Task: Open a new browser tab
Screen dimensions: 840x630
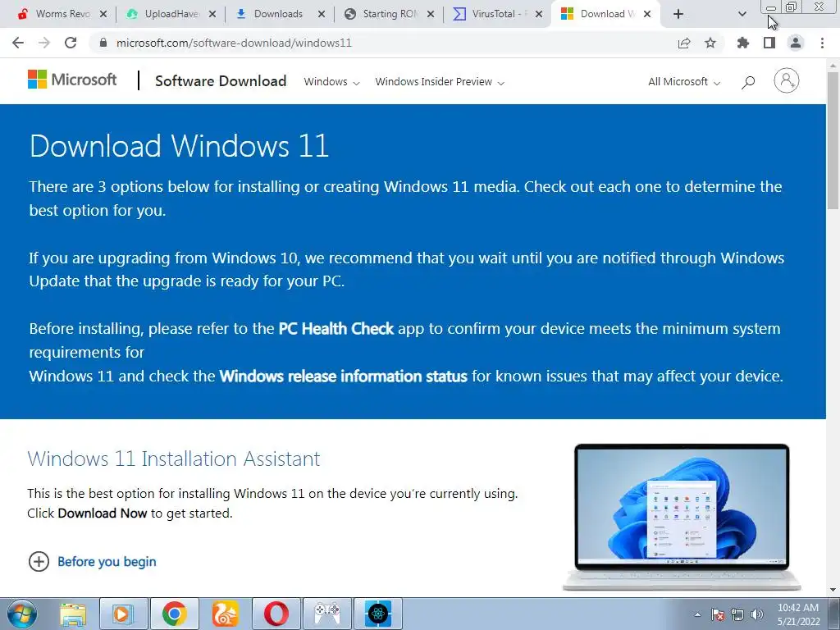Action: 678,14
